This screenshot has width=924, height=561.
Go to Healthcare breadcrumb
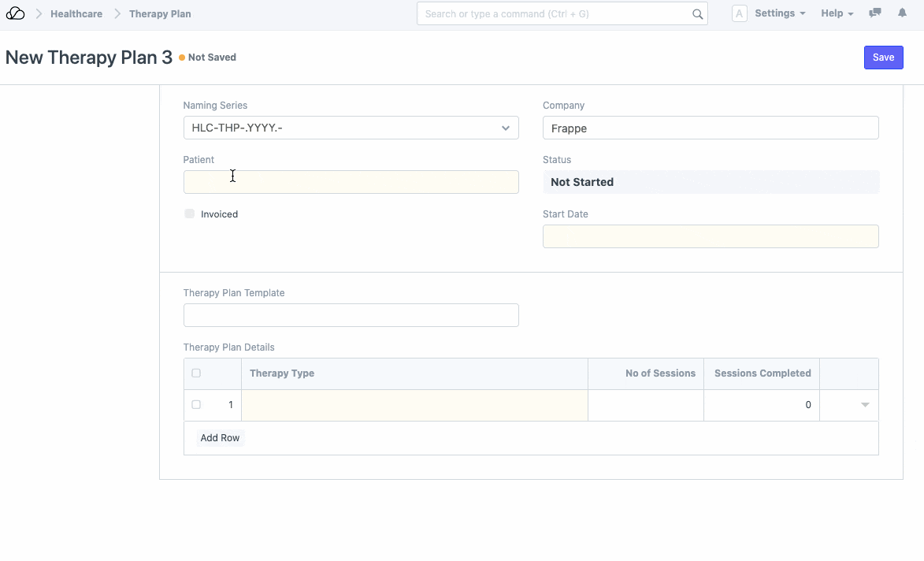coord(76,13)
